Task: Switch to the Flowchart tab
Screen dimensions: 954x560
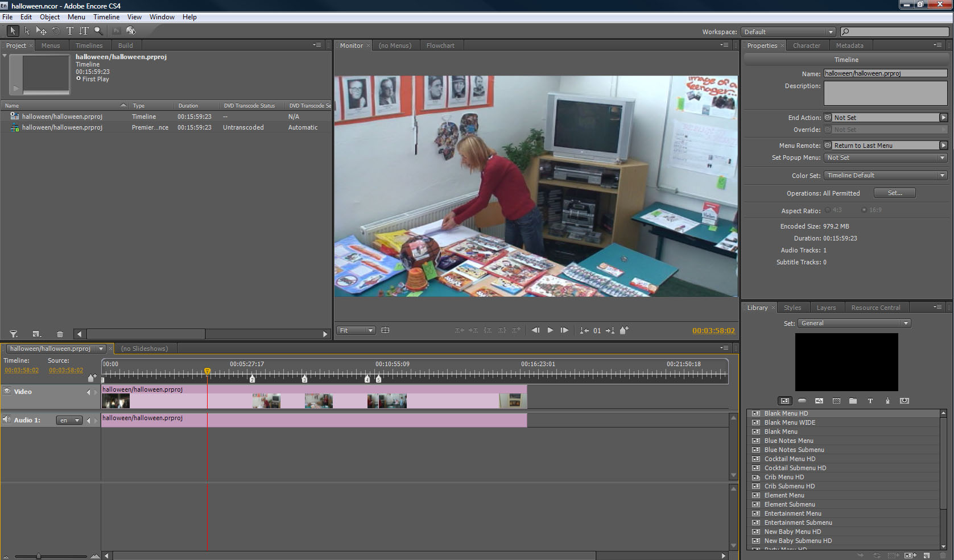Action: [x=441, y=45]
